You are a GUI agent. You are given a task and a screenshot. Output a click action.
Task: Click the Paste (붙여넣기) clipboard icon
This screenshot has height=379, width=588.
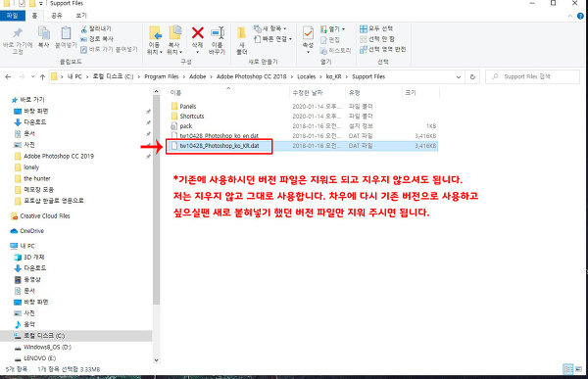66,33
